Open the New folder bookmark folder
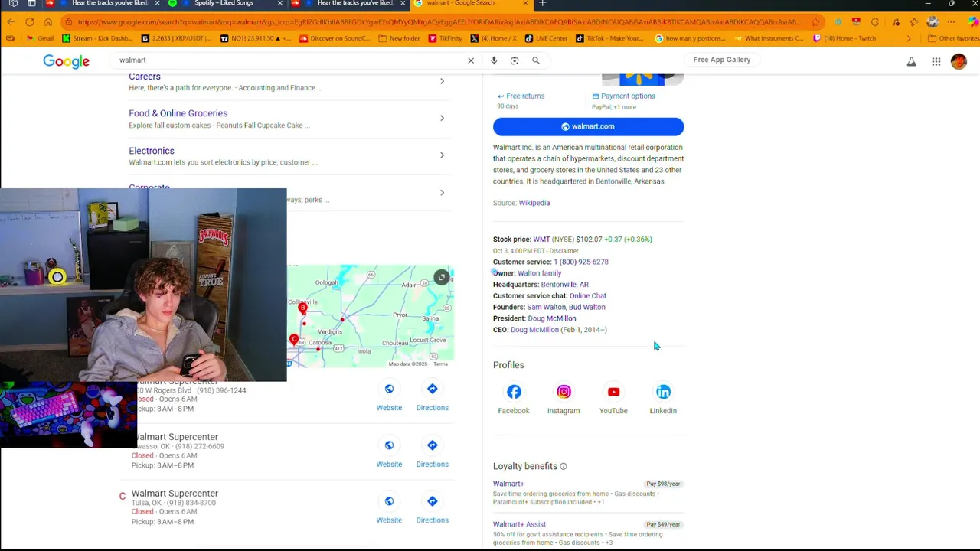Image resolution: width=980 pixels, height=551 pixels. point(399,38)
